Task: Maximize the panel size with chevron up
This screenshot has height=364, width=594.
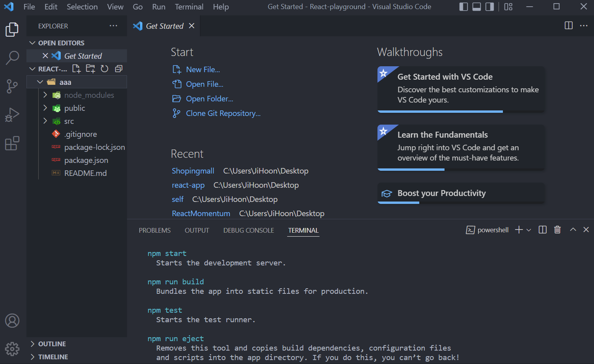Action: 573,230
